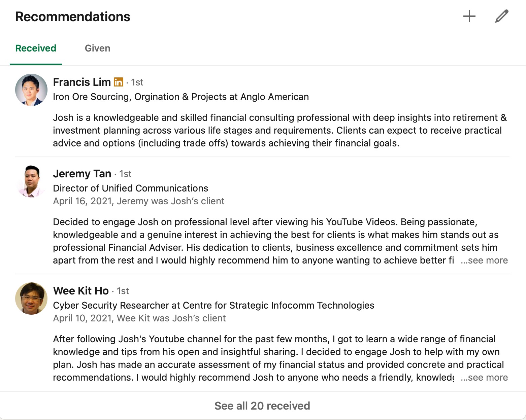Switch to the Received tab
This screenshot has width=526, height=420.
pos(36,48)
